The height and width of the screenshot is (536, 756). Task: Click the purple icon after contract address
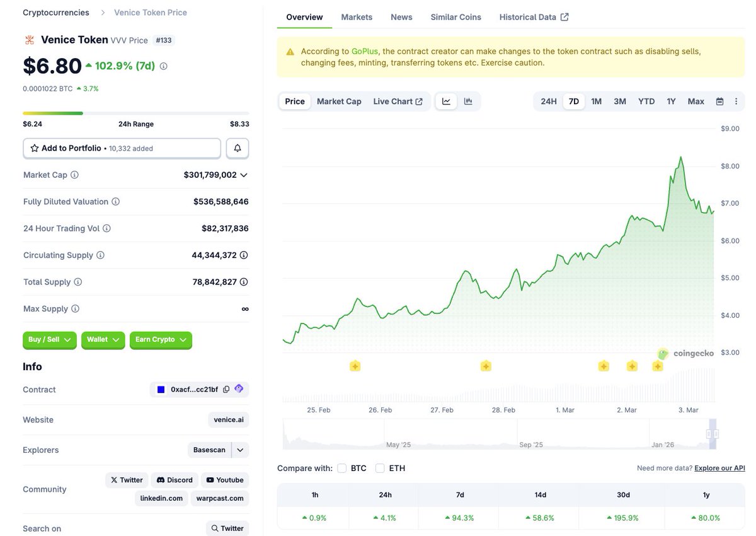tap(239, 389)
